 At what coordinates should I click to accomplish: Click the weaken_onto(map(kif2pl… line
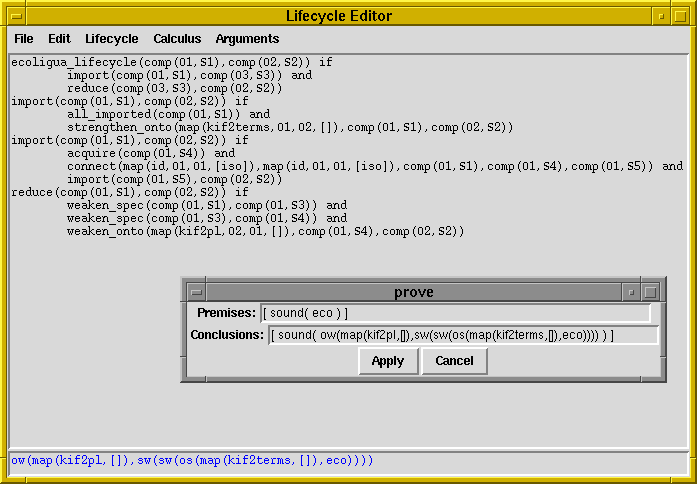[x=265, y=232]
